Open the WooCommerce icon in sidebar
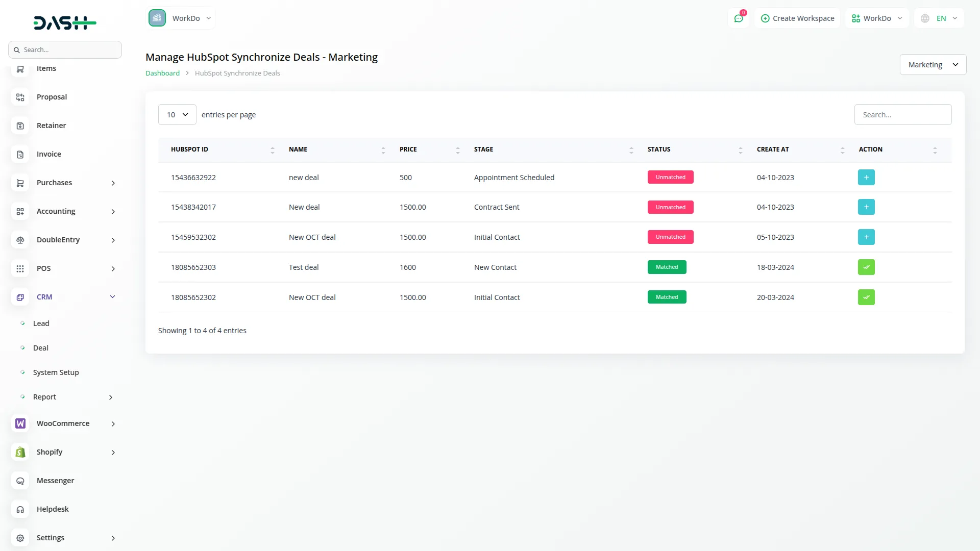This screenshot has height=551, width=980. (20, 423)
